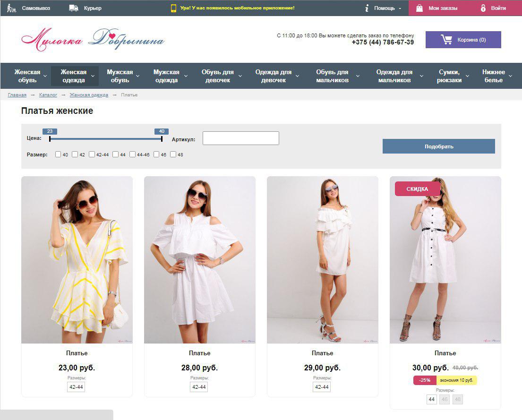Viewport: 522px width, 420px height.
Task: Enable the size 48 checkbox
Action: (173, 154)
